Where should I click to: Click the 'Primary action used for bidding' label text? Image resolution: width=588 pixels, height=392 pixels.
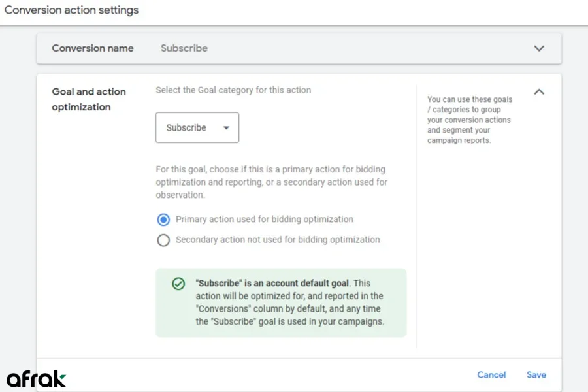point(265,220)
